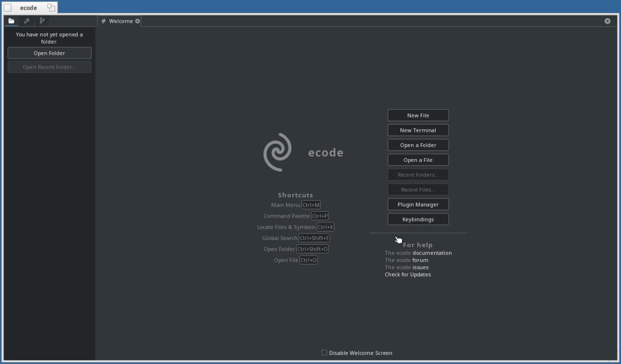Enable Disable Welcome Screen checkbox
Screen dimensions: 621x364
[x=324, y=352]
